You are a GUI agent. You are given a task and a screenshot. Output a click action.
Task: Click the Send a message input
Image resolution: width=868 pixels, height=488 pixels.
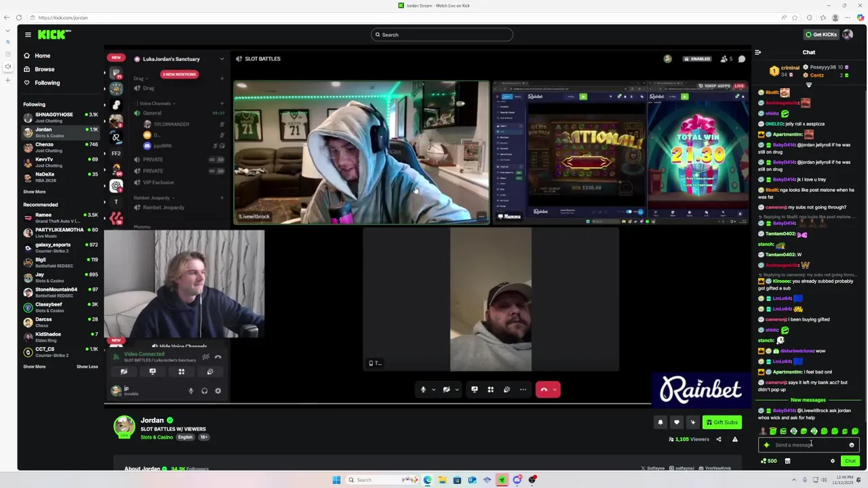tap(808, 445)
